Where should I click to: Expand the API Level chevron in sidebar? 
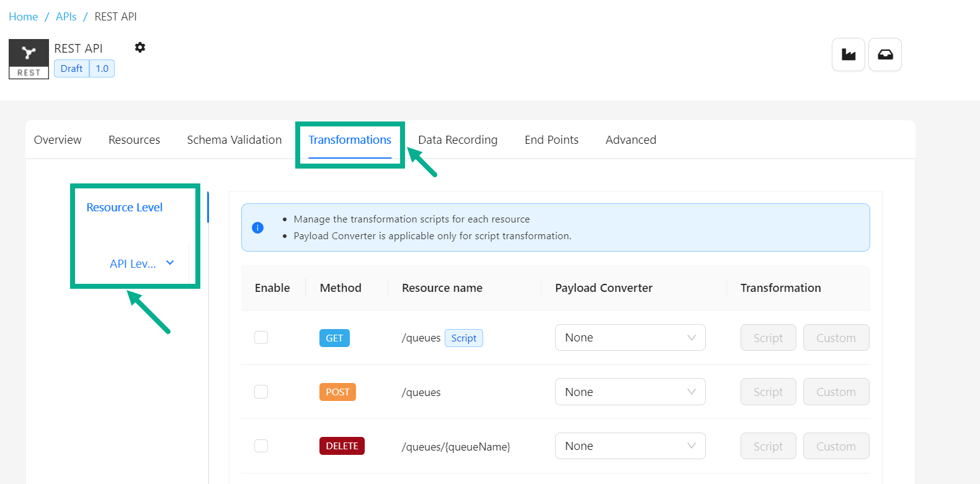[x=170, y=263]
